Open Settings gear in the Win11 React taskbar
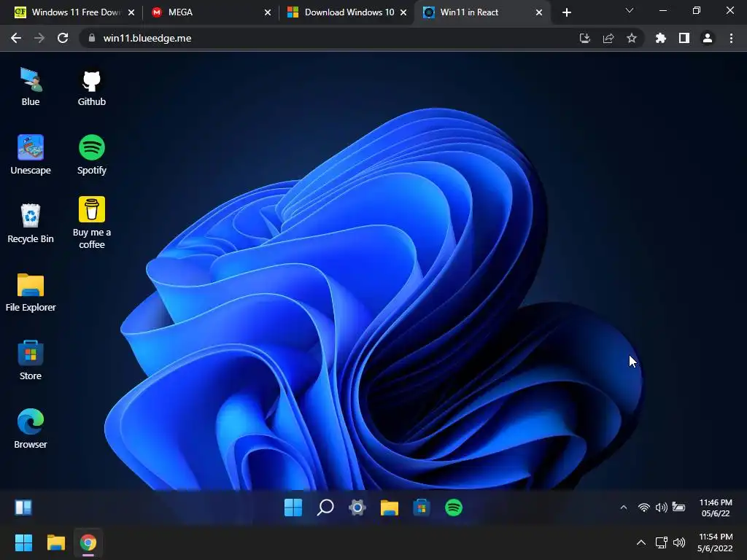This screenshot has width=747, height=560. tap(357, 507)
